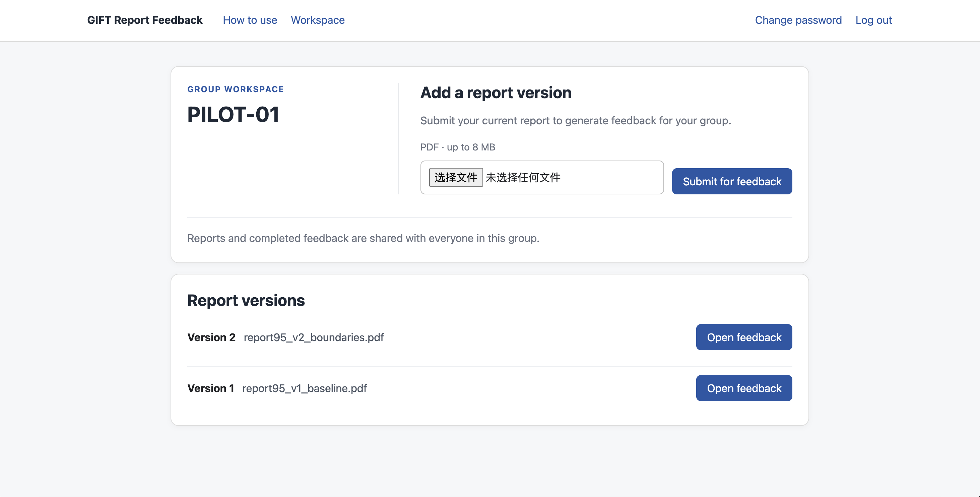Screen dimensions: 980x497
Task: Click the Add a report version heading
Action: pos(496,93)
